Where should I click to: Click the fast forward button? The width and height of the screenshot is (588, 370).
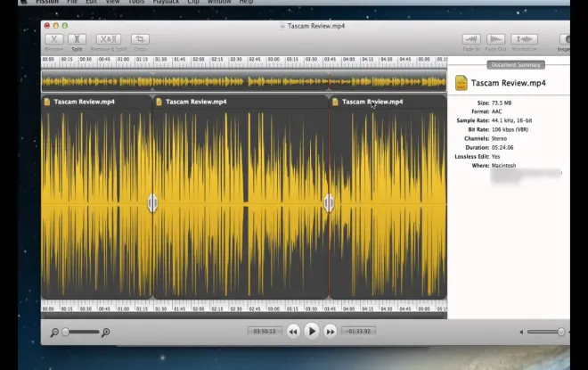pyautogui.click(x=330, y=332)
